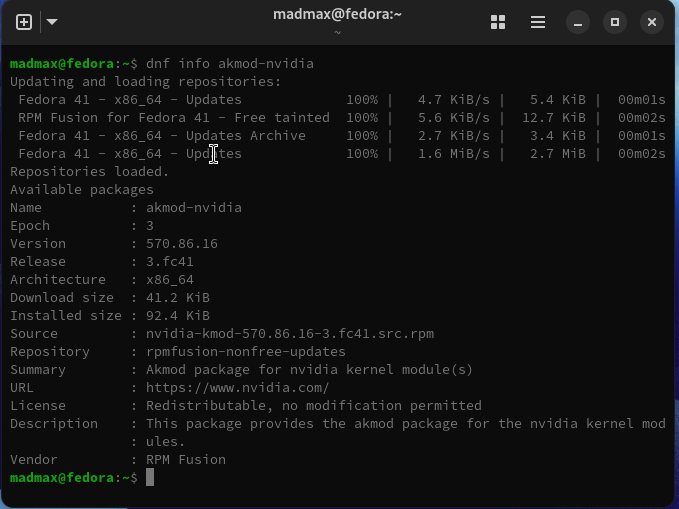This screenshot has height=509, width=679.
Task: Click the architecture value 'x86_64'
Action: tap(170, 279)
